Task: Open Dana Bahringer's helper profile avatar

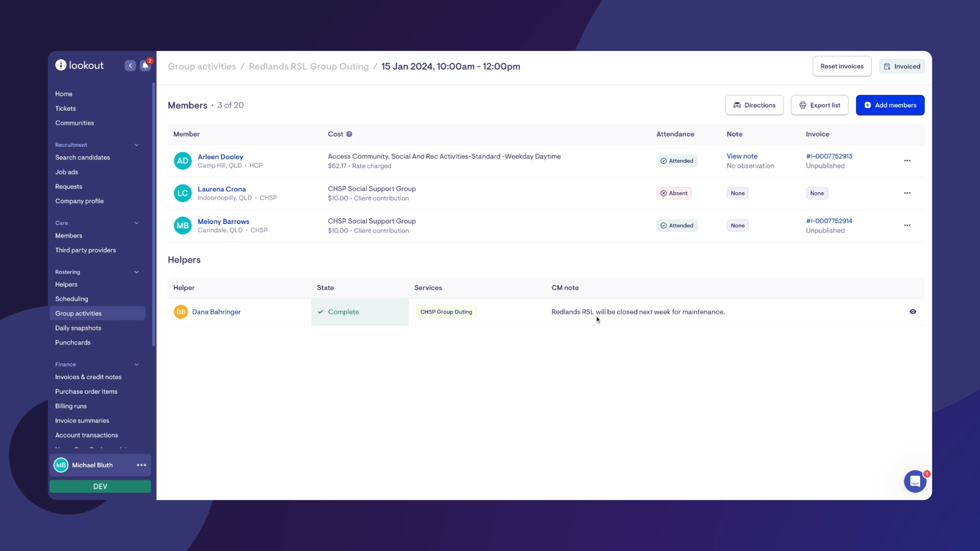Action: [181, 312]
